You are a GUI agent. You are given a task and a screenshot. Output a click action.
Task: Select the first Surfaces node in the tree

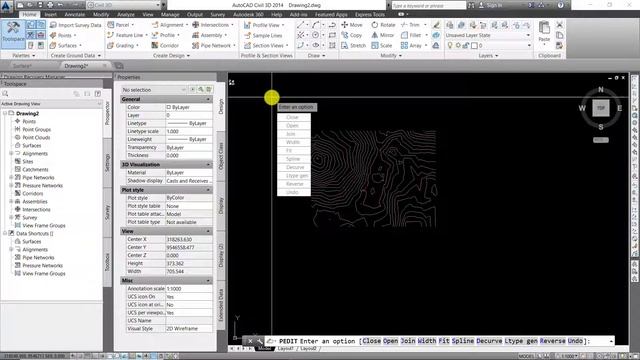[31, 145]
